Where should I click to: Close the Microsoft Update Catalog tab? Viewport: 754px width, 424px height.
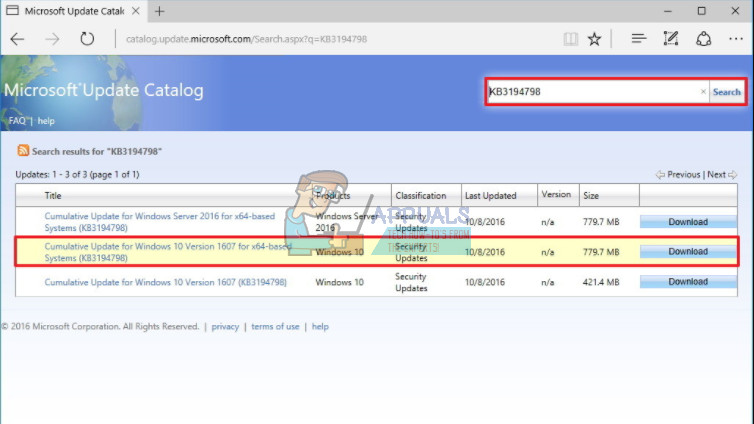tap(136, 11)
